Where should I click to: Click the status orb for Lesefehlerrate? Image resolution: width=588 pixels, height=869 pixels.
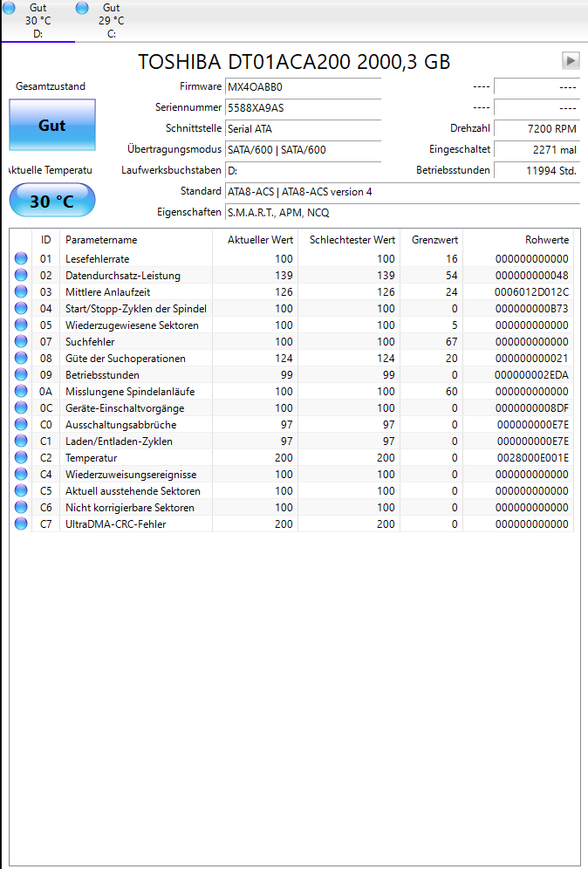pyautogui.click(x=21, y=258)
